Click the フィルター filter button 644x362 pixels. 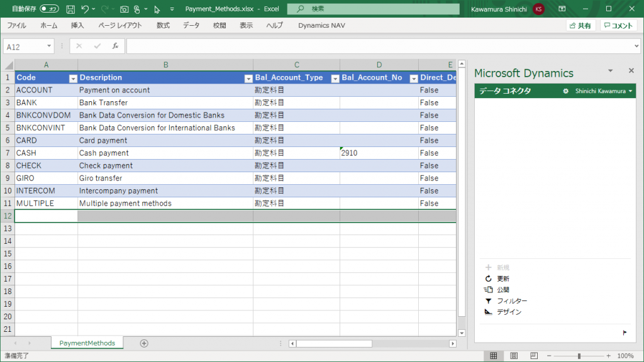pos(506,301)
